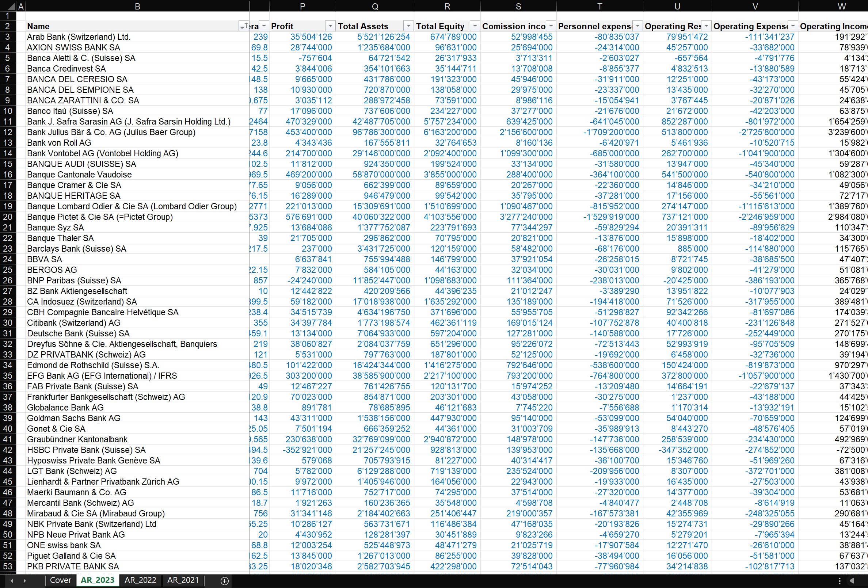
Task: Switch to the AR_2022 sheet tab
Action: (x=140, y=580)
